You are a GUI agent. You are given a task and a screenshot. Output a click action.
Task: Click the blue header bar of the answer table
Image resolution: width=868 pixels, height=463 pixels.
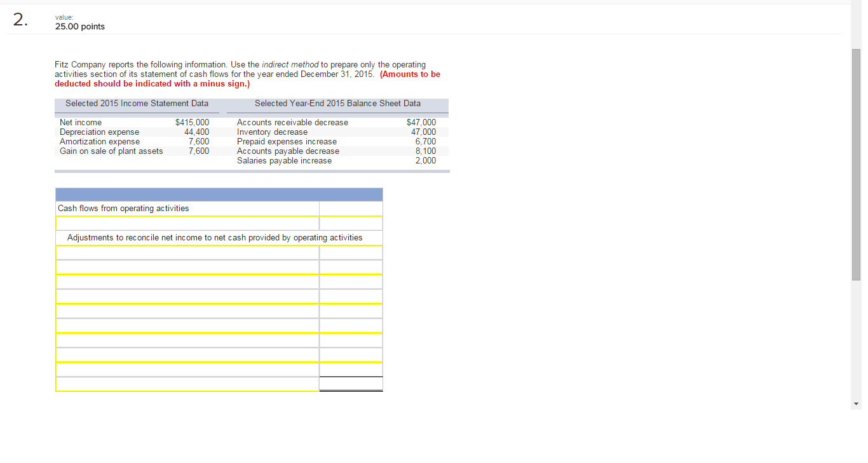pos(219,194)
